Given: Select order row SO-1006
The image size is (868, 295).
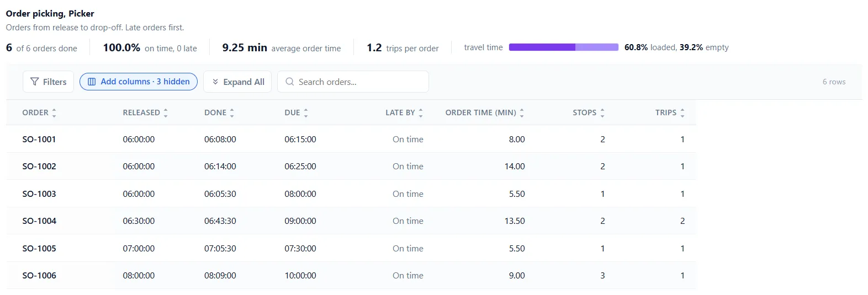Looking at the screenshot, I should (x=351, y=275).
